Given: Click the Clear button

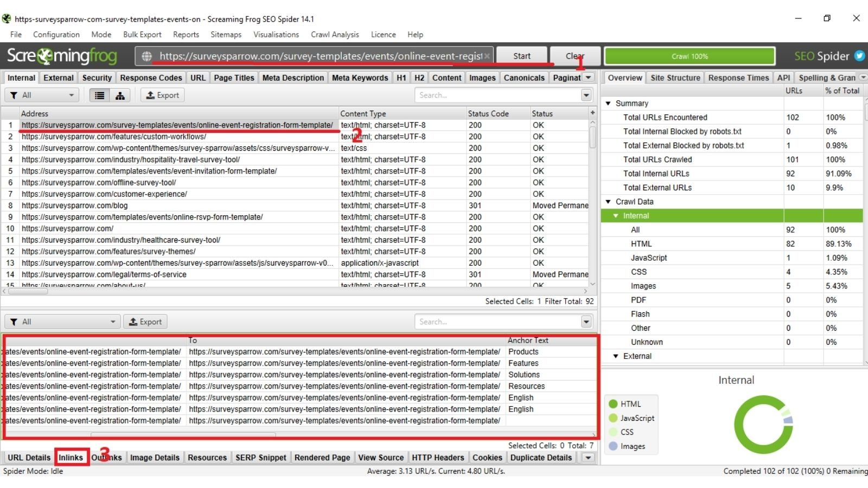Looking at the screenshot, I should (x=575, y=56).
